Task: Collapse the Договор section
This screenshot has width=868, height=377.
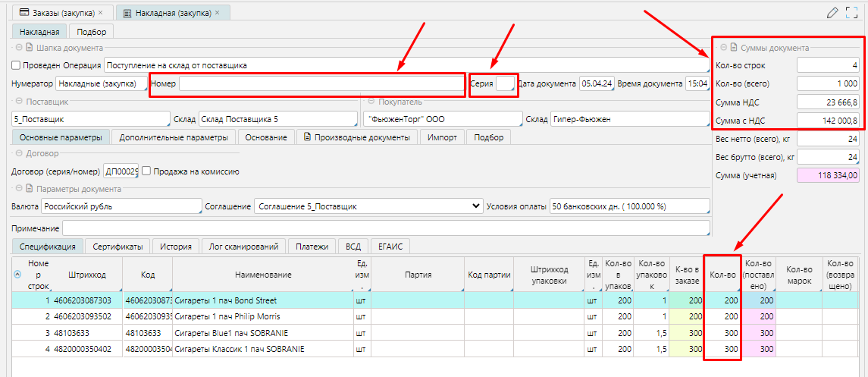Action: [17, 154]
